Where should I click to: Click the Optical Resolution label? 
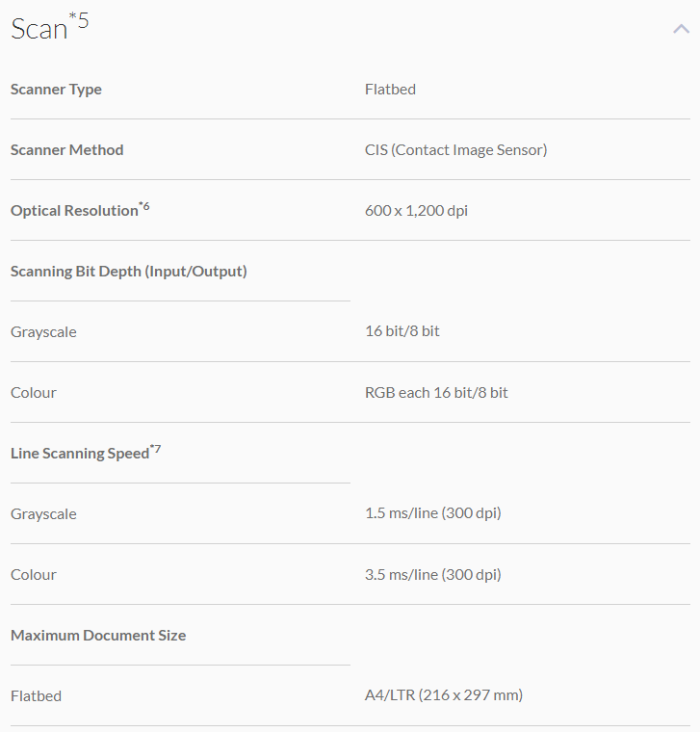coord(74,211)
